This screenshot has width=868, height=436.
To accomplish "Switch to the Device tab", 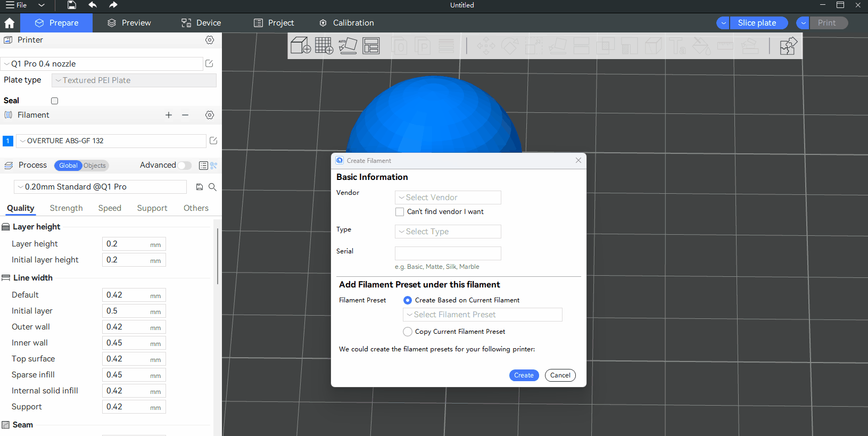I will pyautogui.click(x=201, y=23).
